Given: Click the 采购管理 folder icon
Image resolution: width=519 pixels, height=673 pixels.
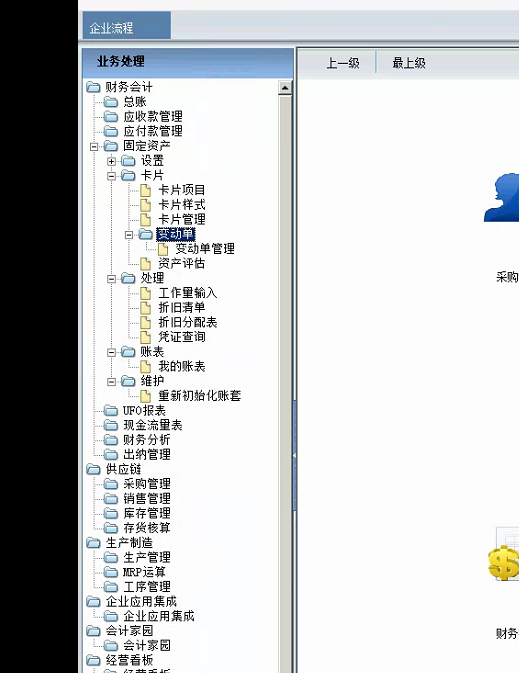Looking at the screenshot, I should tap(111, 484).
